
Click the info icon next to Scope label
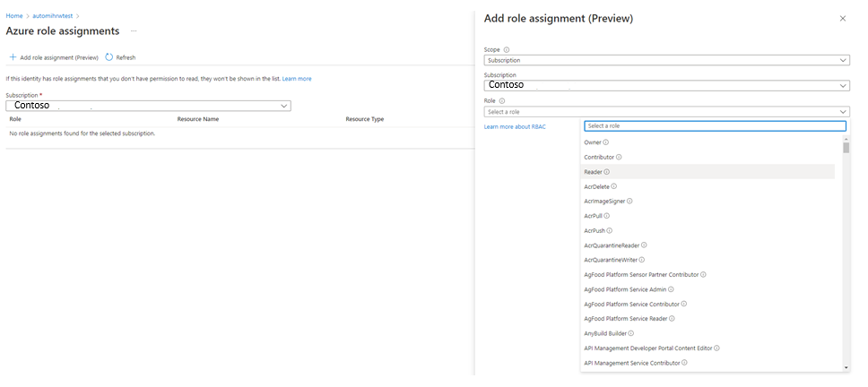click(x=507, y=50)
